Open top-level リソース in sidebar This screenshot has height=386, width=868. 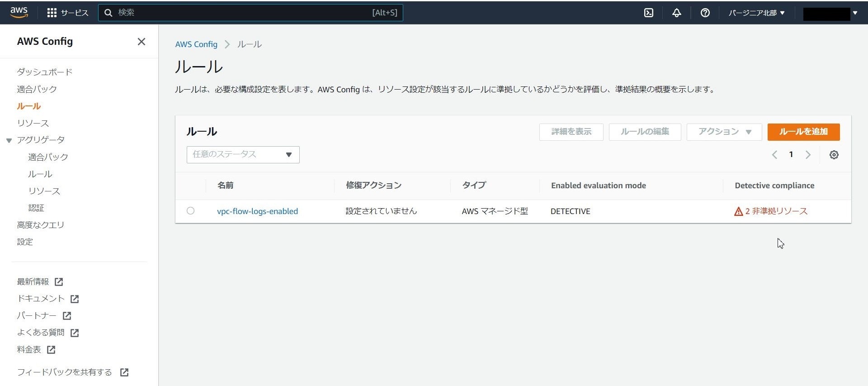(x=33, y=123)
